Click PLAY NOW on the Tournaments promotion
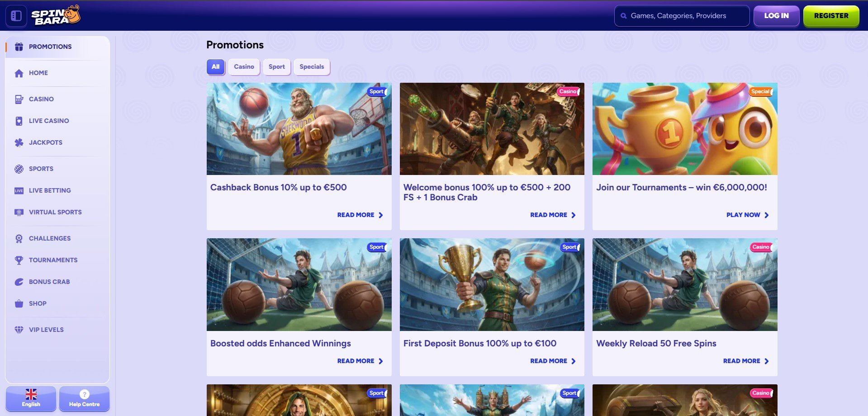868x416 pixels. tap(748, 215)
